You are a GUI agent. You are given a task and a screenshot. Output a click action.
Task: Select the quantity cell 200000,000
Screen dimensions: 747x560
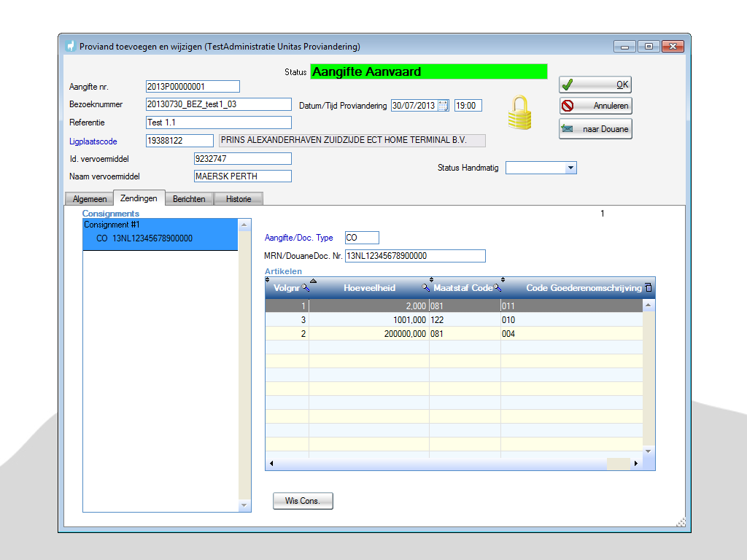point(369,333)
